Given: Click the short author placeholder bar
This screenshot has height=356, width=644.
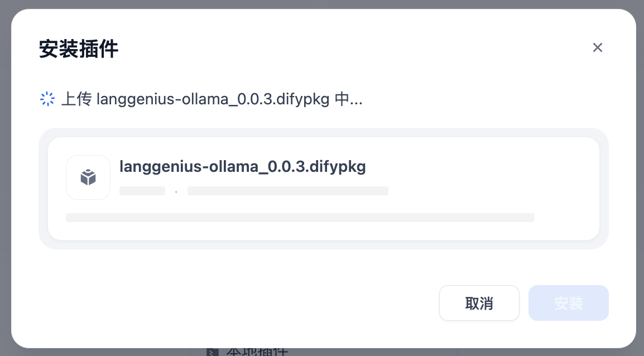Looking at the screenshot, I should pyautogui.click(x=142, y=191).
